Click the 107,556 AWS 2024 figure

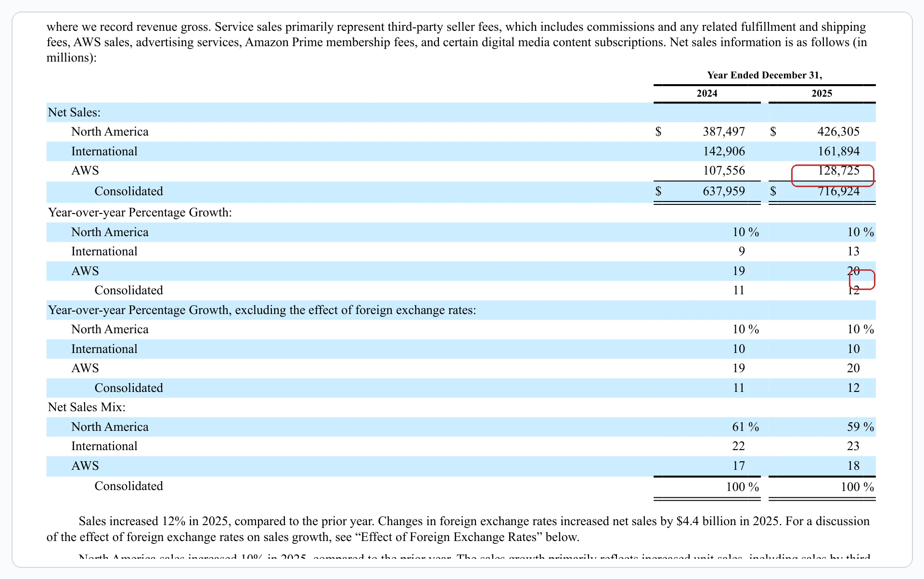(725, 170)
